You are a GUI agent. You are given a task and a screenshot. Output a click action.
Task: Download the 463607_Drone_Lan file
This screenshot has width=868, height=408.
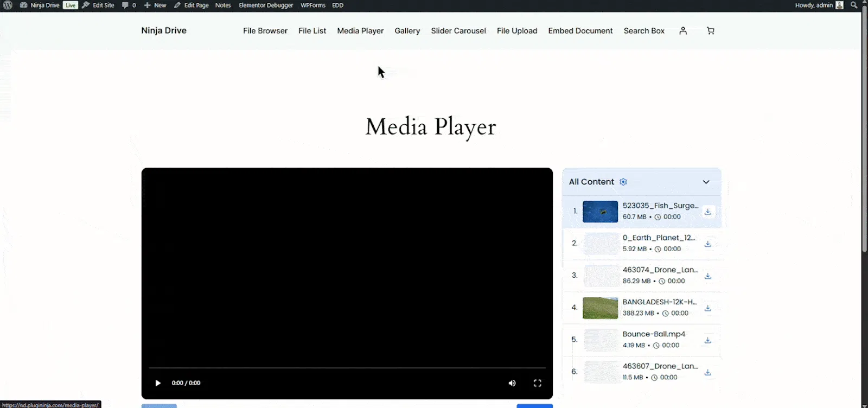point(708,372)
